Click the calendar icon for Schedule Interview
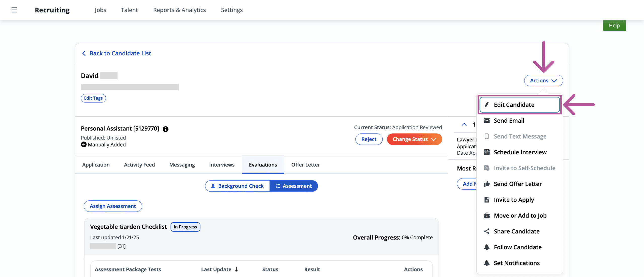The width and height of the screenshot is (644, 277). (487, 152)
